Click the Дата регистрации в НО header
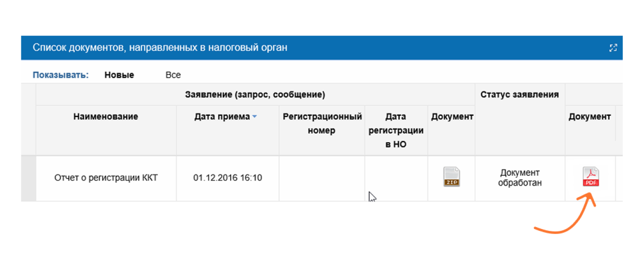 pos(396,130)
